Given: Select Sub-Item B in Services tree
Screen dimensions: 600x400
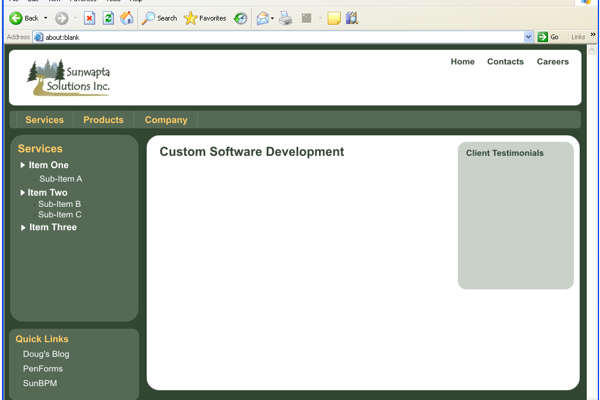Looking at the screenshot, I should pos(59,204).
